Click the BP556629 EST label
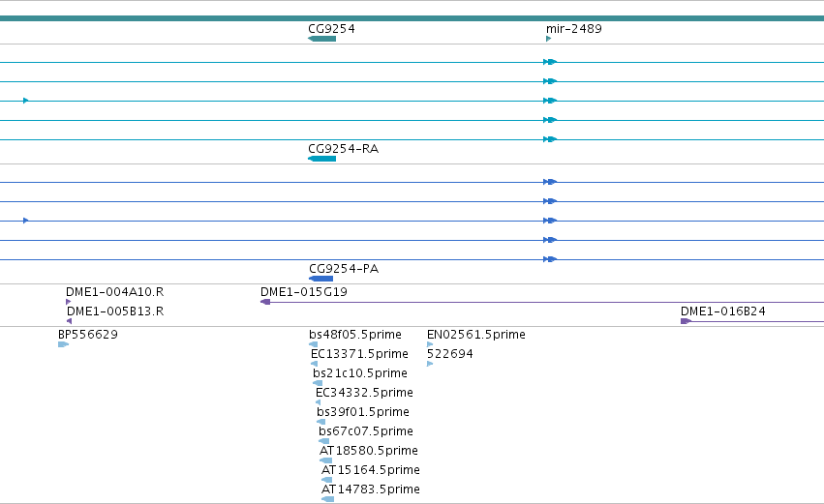This screenshot has width=824, height=504. pos(88,335)
